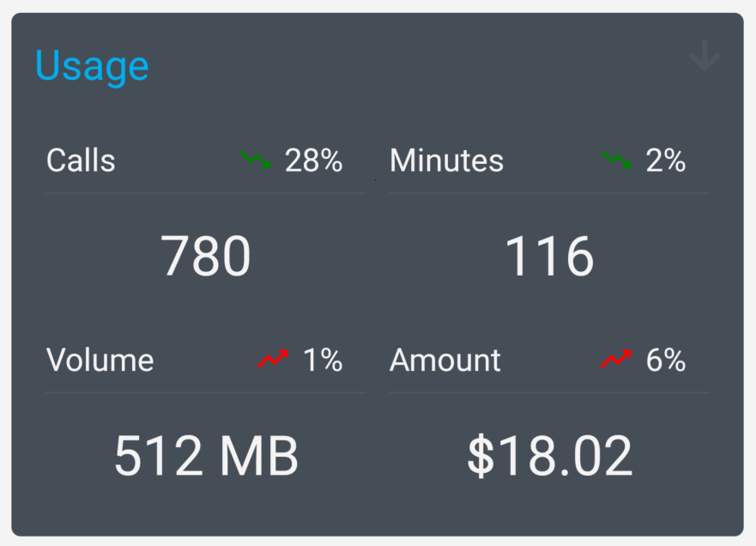756x546 pixels.
Task: Select the Minutes label
Action: click(446, 161)
